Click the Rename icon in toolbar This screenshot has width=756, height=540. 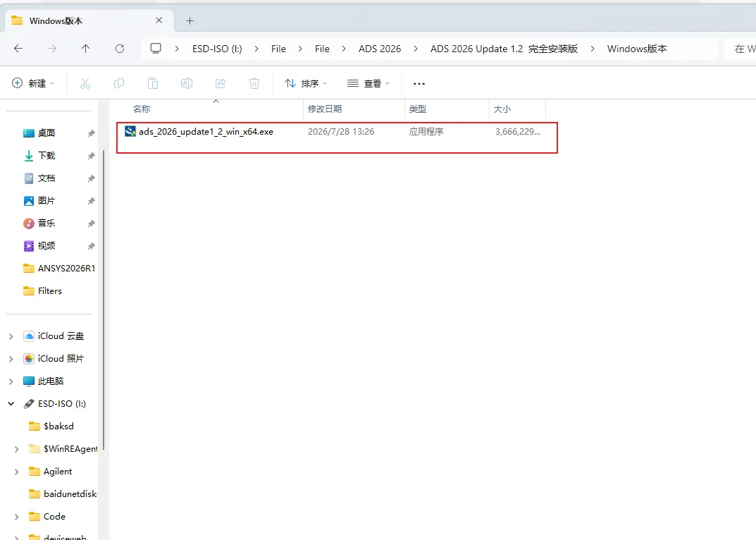pyautogui.click(x=187, y=83)
